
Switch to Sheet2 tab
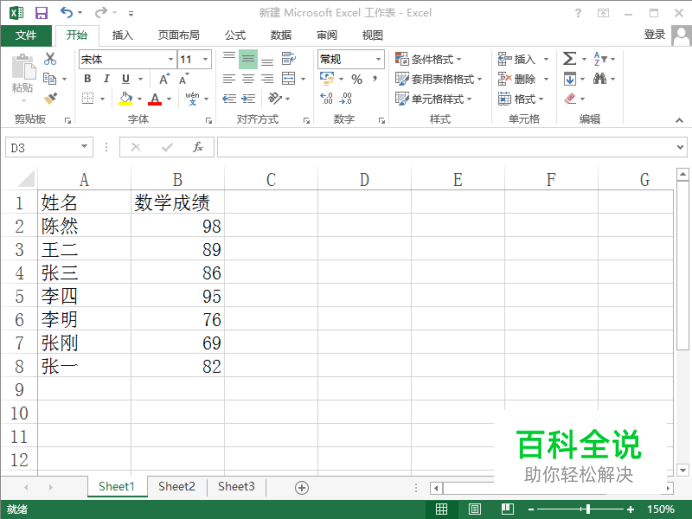pos(177,486)
